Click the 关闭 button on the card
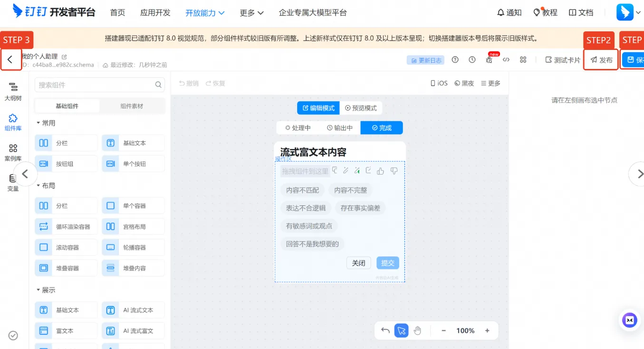Viewport: 644px width, 349px height. pyautogui.click(x=359, y=263)
